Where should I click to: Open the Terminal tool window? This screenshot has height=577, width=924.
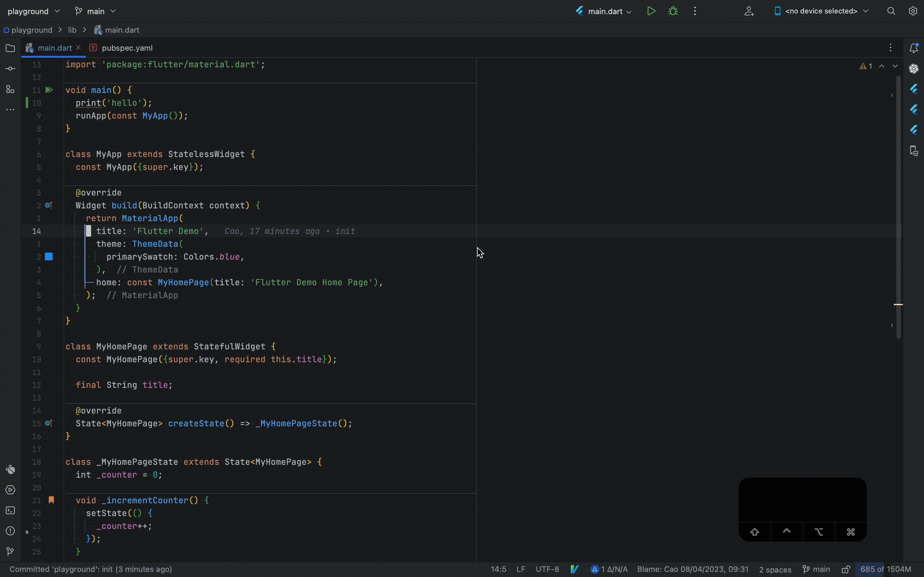[x=10, y=510]
